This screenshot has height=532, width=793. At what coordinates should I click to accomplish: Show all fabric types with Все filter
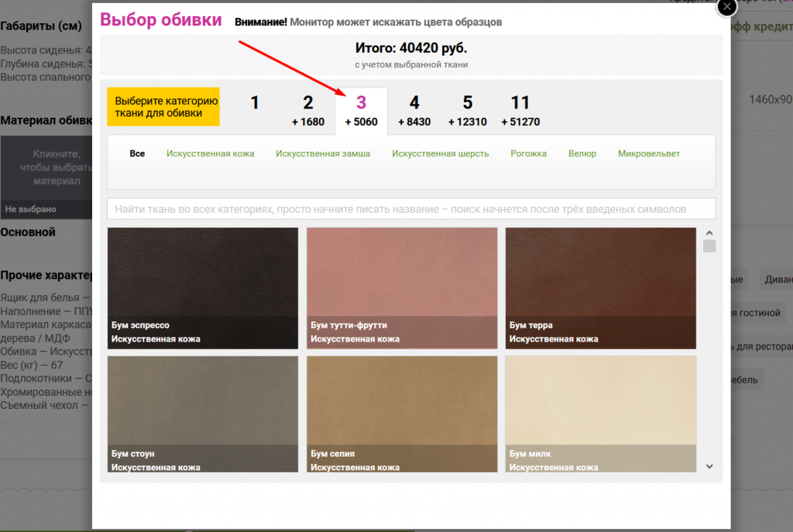point(137,154)
